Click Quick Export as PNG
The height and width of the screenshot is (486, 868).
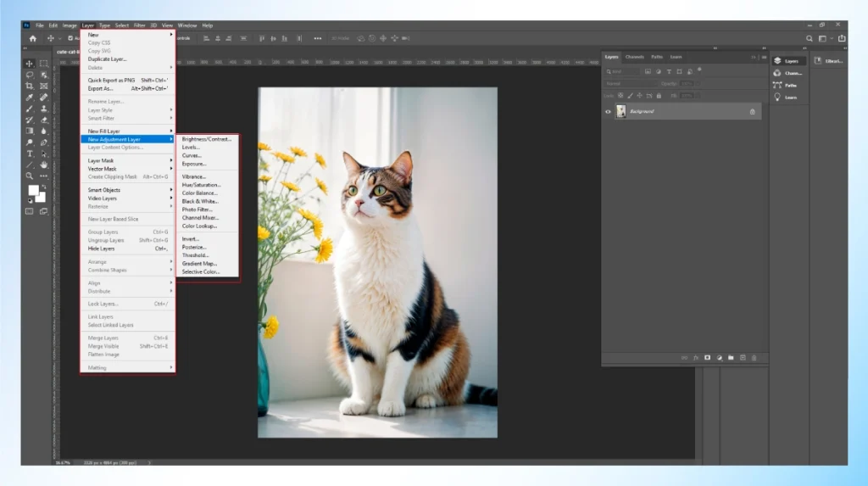tap(128, 80)
